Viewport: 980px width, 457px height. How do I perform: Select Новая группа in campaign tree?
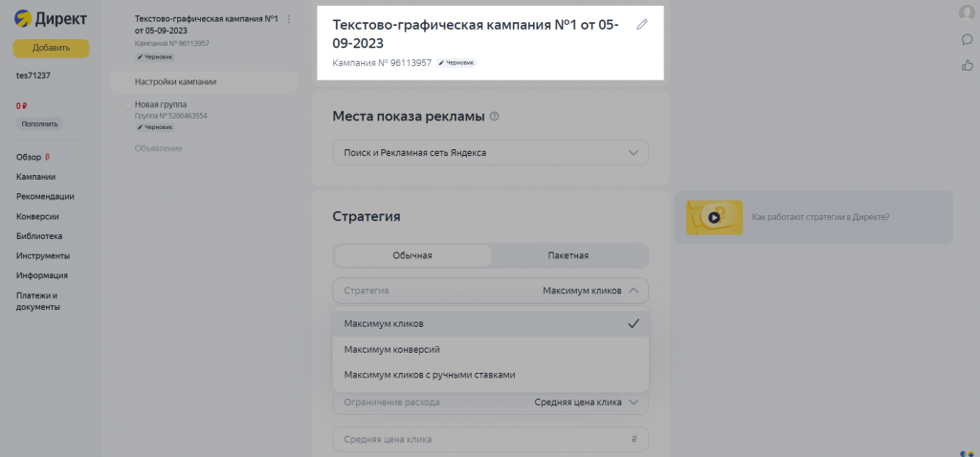pyautogui.click(x=161, y=104)
